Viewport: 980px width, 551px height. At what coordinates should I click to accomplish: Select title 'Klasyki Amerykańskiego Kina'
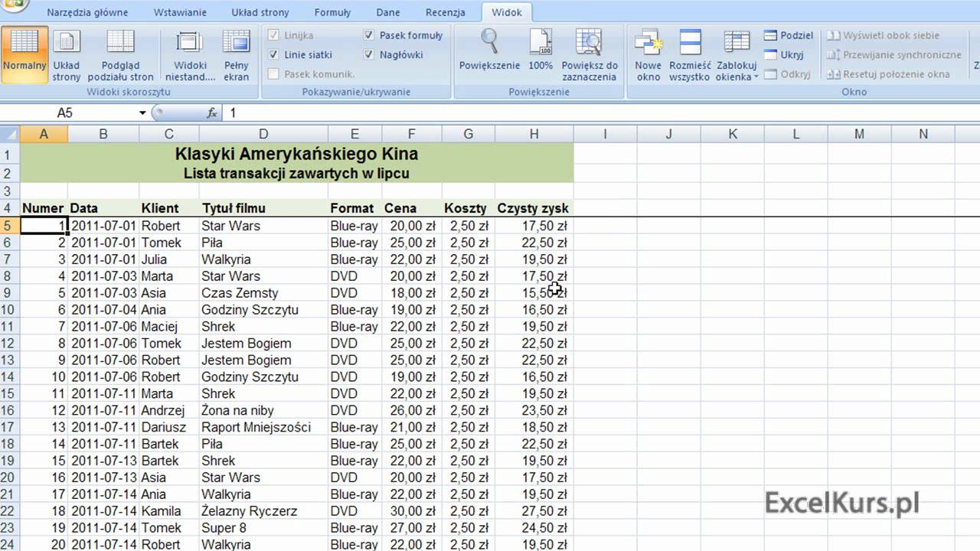coord(296,154)
